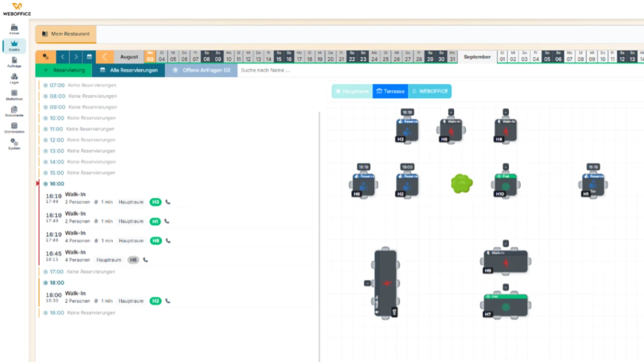Focus the Suche nach Name search field
644x362 pixels.
click(x=440, y=70)
